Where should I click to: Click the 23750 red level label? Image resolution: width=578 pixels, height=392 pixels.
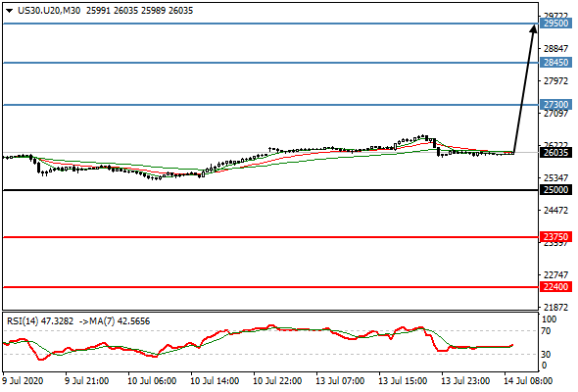(555, 237)
